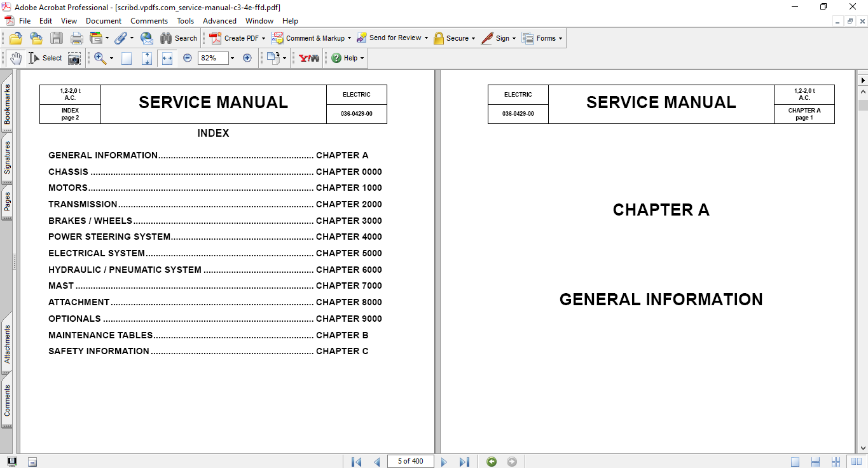Go to the previous page arrow
This screenshot has width=868, height=468.
(376, 462)
